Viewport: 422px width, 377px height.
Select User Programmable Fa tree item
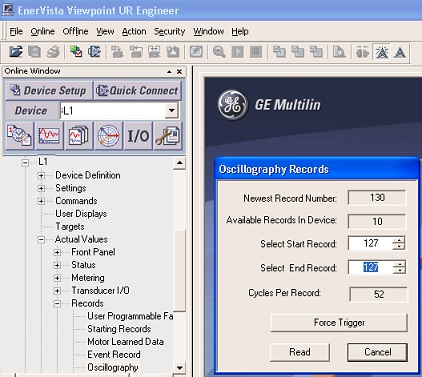pyautogui.click(x=130, y=316)
